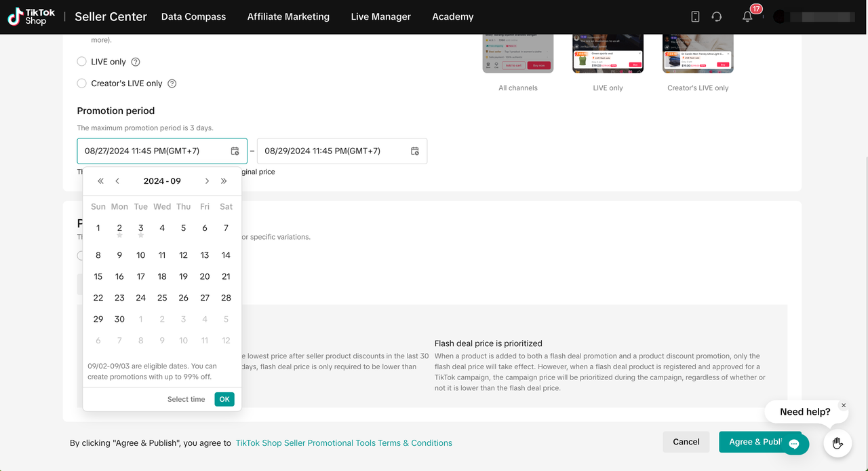Open the Affiliate Marketing menu
868x471 pixels.
288,17
